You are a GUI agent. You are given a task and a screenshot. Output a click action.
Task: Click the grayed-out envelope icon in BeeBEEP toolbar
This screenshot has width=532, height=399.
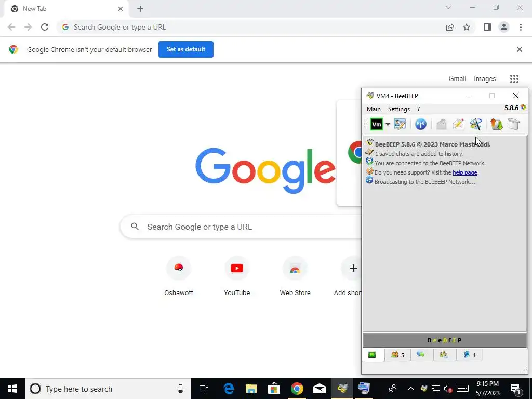click(x=441, y=124)
